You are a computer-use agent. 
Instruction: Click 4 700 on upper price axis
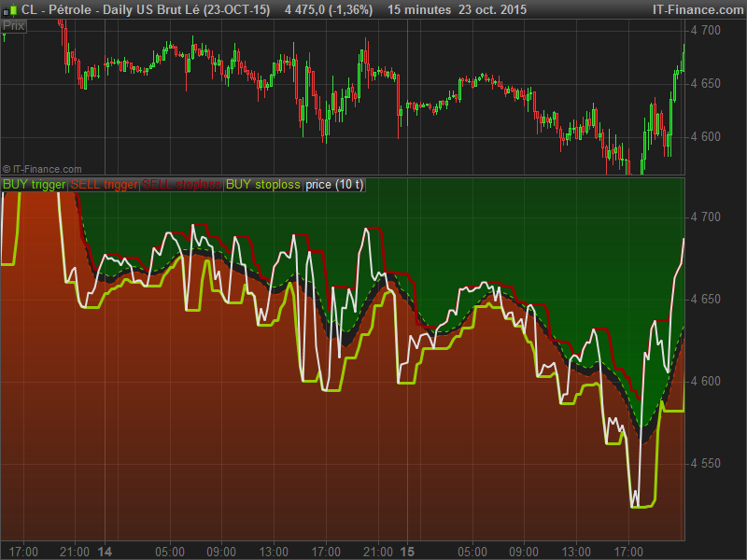(x=706, y=31)
